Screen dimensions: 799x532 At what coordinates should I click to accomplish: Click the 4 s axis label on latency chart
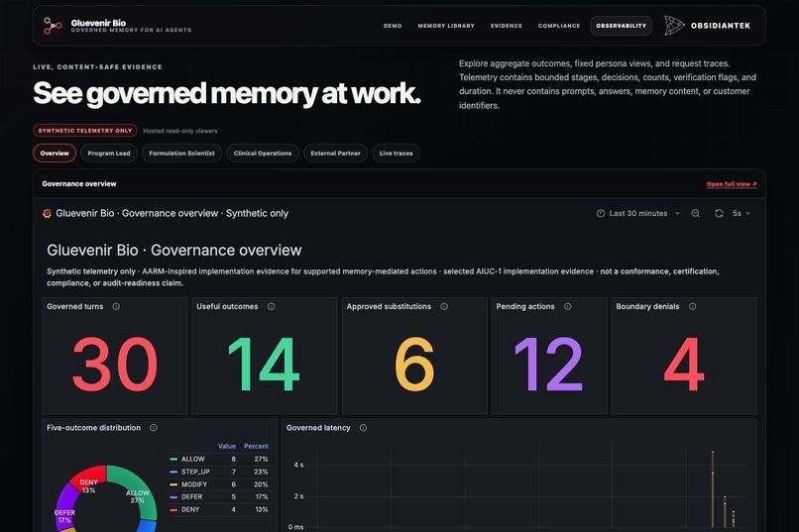(x=298, y=465)
